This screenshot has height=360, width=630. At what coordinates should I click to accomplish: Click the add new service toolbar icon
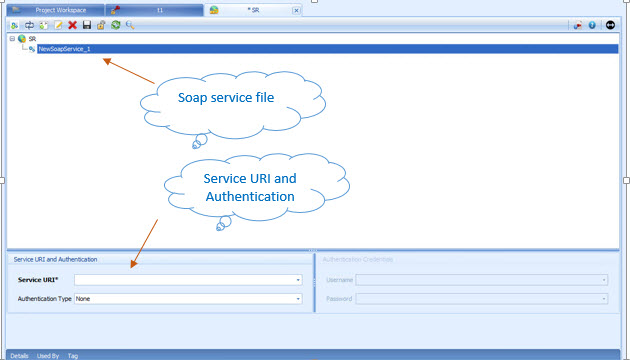[14, 25]
